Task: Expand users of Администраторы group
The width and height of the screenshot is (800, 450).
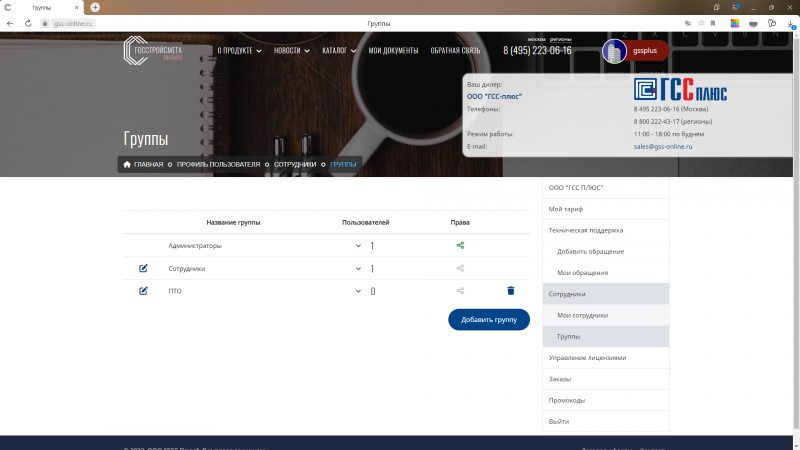Action: pyautogui.click(x=358, y=246)
